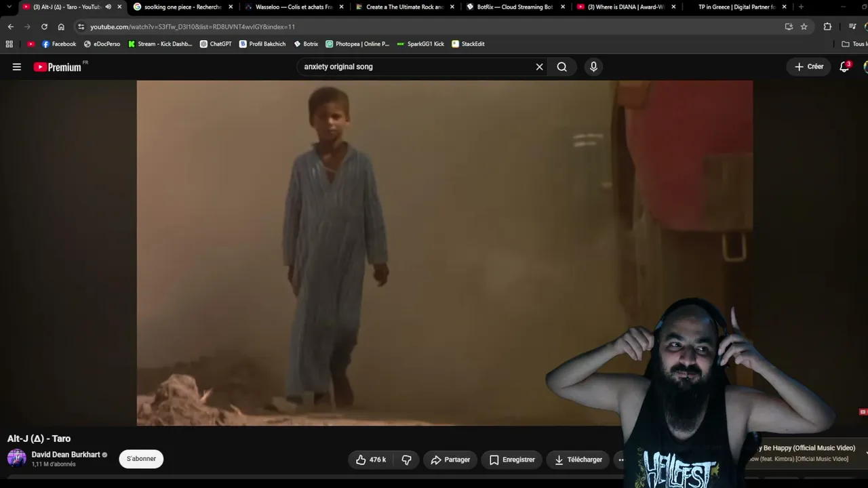Open the YouTube guide hamburger menu
This screenshot has width=868, height=488.
pos(17,66)
